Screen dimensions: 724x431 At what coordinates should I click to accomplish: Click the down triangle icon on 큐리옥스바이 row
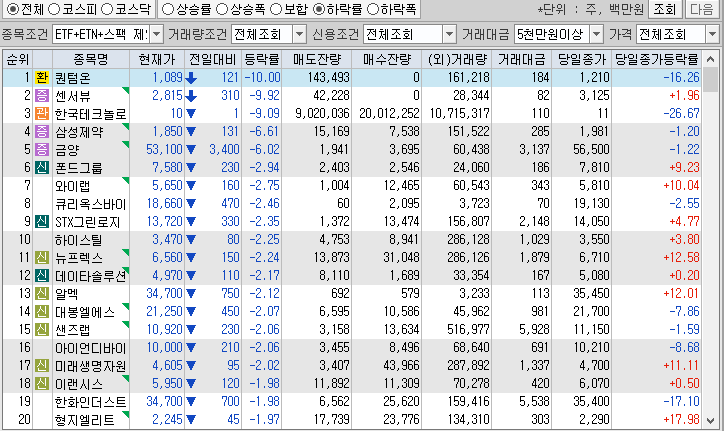pos(191,204)
